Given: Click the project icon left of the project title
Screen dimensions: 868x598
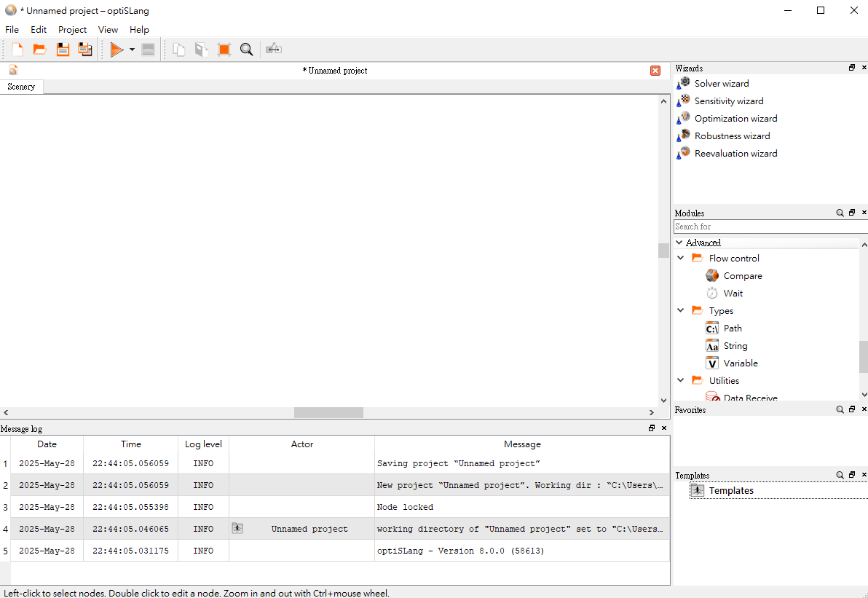Looking at the screenshot, I should coord(13,70).
